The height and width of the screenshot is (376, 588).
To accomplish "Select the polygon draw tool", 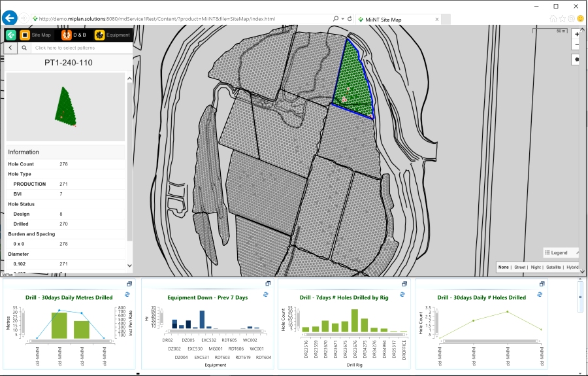I will (x=577, y=59).
